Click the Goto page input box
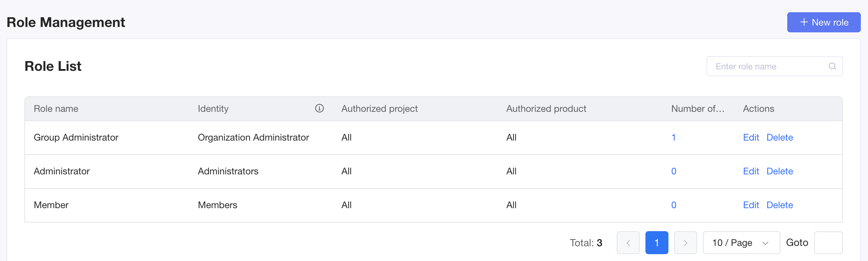 tap(829, 243)
